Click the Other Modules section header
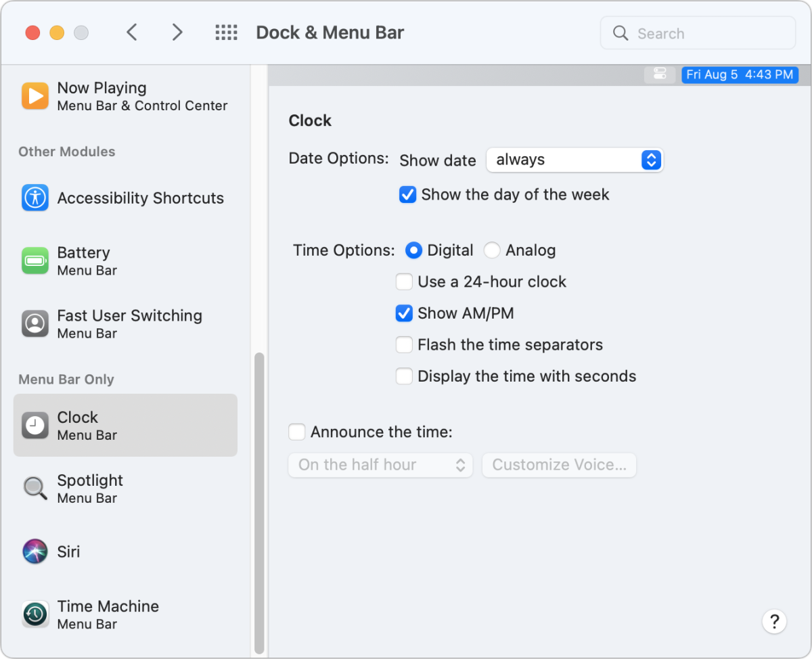Viewport: 812px width, 659px height. pos(67,152)
